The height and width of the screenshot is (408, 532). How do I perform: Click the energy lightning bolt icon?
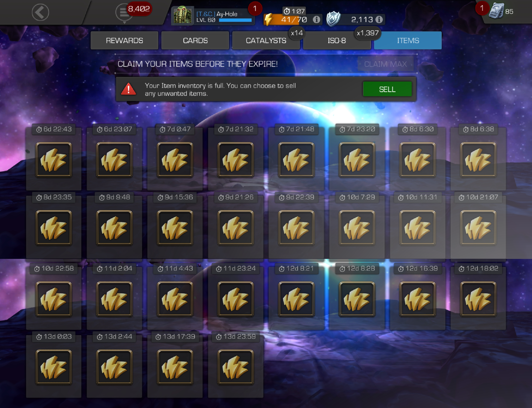[269, 19]
